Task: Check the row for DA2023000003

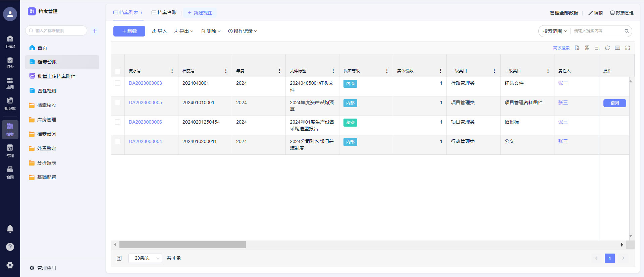Action: coord(118,83)
